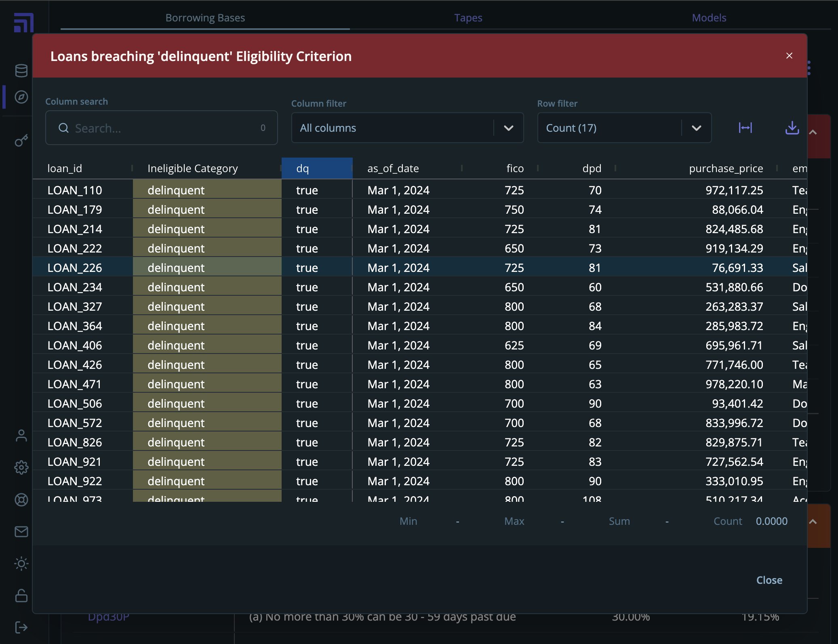Click the column search field
Screen dimensions: 838x644
[162, 128]
